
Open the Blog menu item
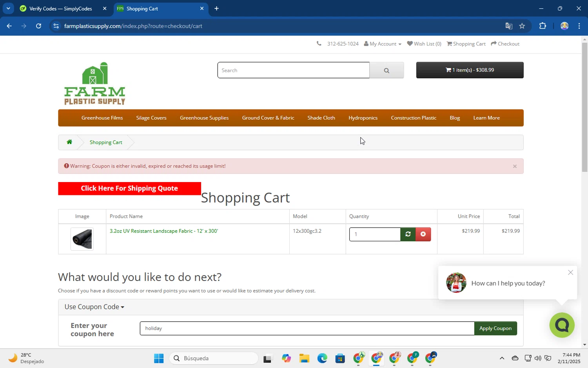(x=455, y=118)
